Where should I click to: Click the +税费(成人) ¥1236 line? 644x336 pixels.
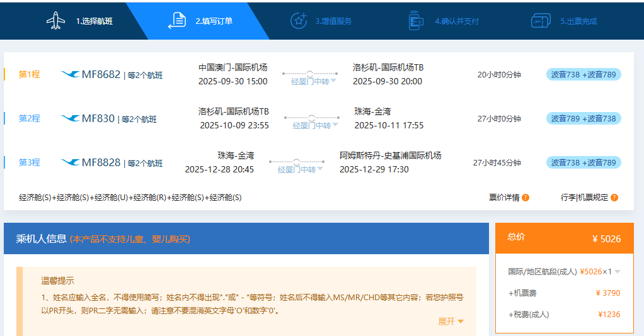pos(565,314)
